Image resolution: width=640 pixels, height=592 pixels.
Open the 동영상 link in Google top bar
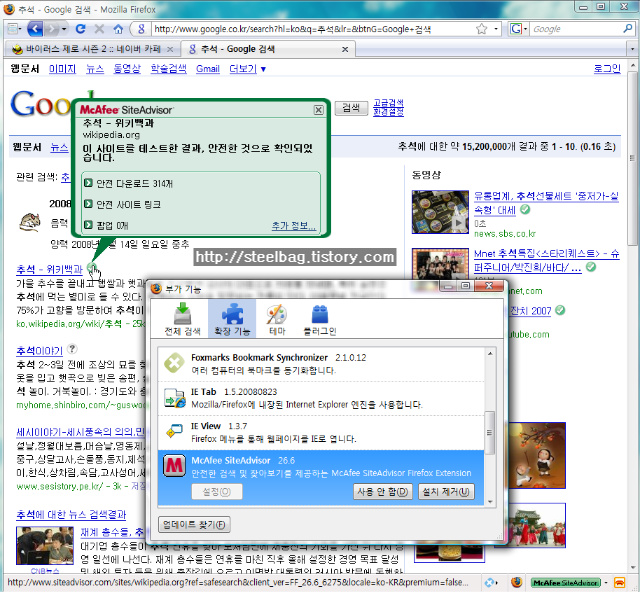[x=127, y=69]
